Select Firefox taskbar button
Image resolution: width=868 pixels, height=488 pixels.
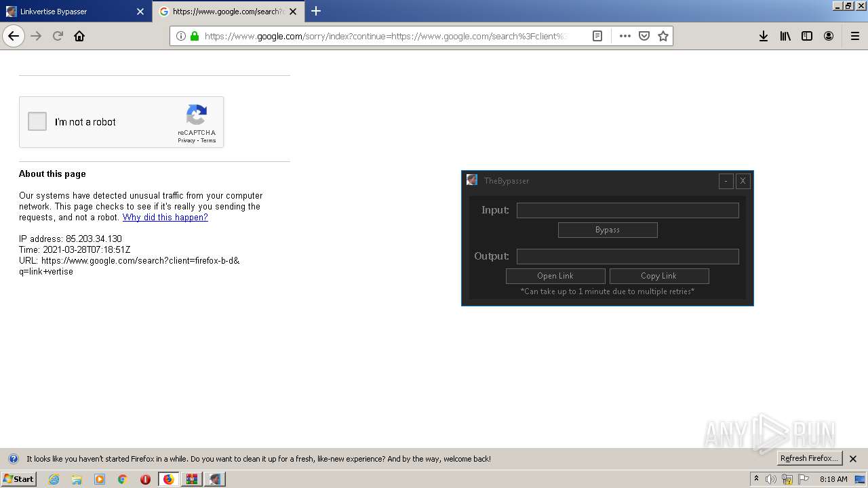click(168, 479)
